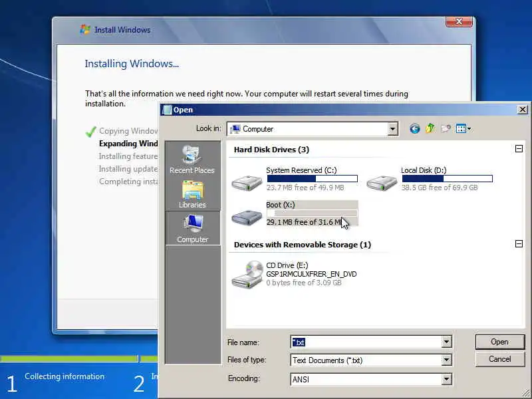Create a new folder icon
Viewport: 532px width, 399px height.
click(446, 128)
